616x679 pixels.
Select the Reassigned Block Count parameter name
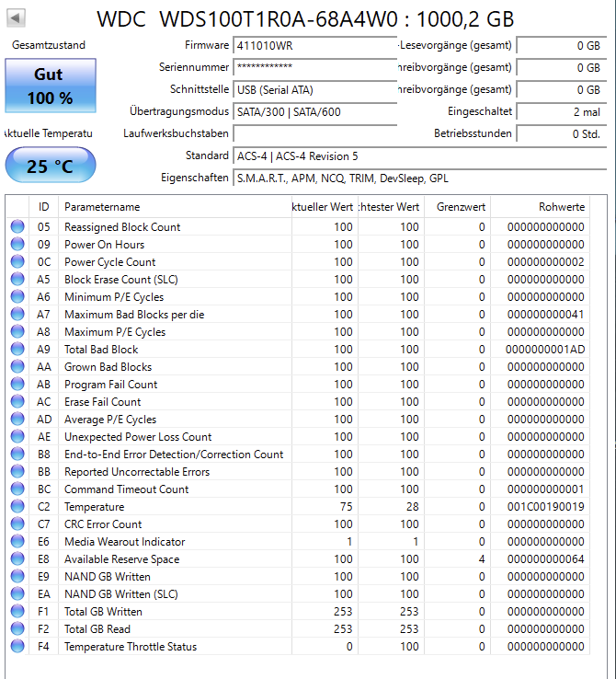point(122,227)
